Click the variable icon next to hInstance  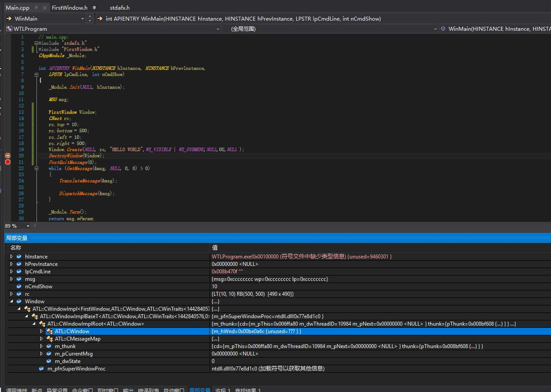point(19,257)
